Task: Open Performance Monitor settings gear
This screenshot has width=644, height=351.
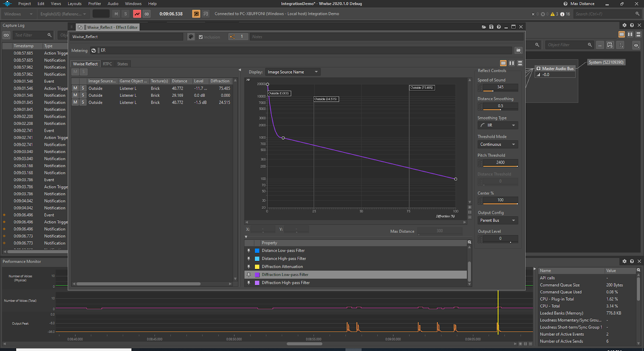Action: click(x=625, y=261)
